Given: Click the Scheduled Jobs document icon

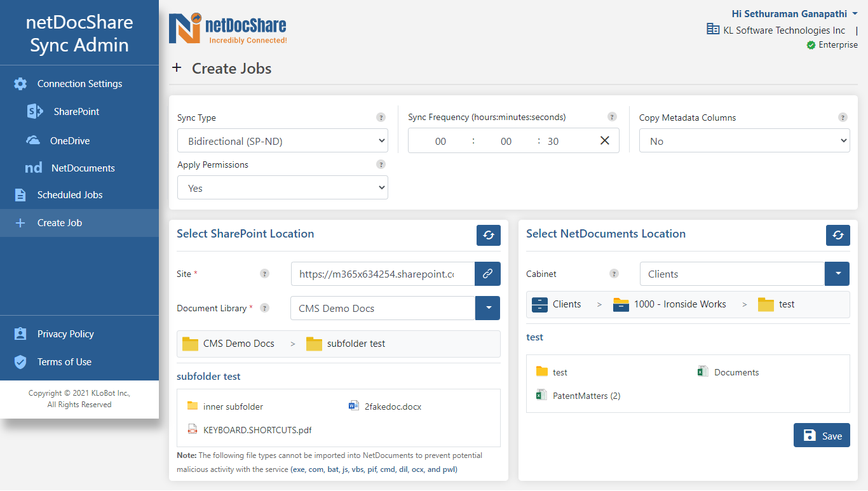Looking at the screenshot, I should 20,195.
